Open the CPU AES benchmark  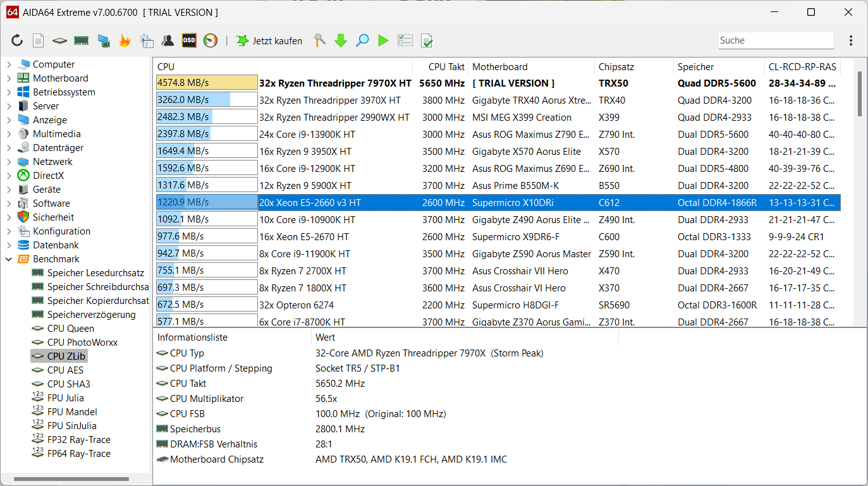click(x=65, y=370)
